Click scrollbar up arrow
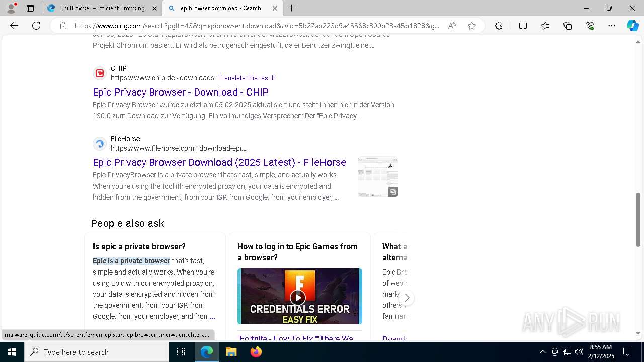 [x=638, y=41]
